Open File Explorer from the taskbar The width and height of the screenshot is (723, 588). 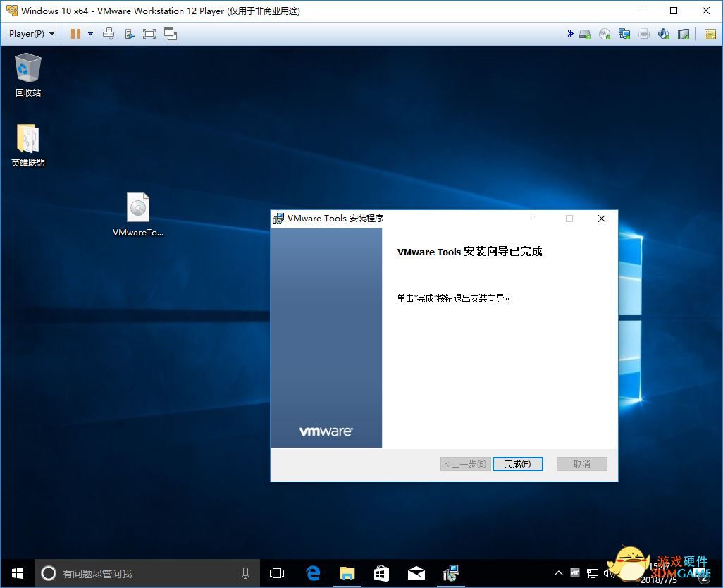click(x=347, y=573)
